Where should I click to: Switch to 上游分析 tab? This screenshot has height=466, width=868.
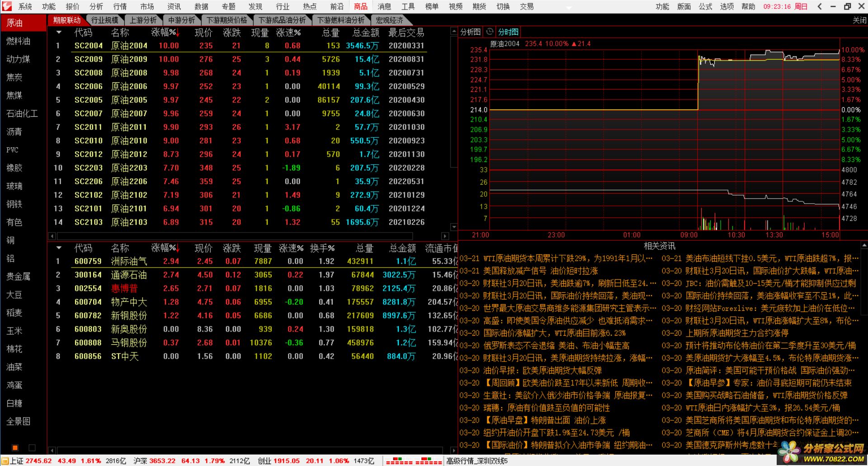click(x=143, y=20)
